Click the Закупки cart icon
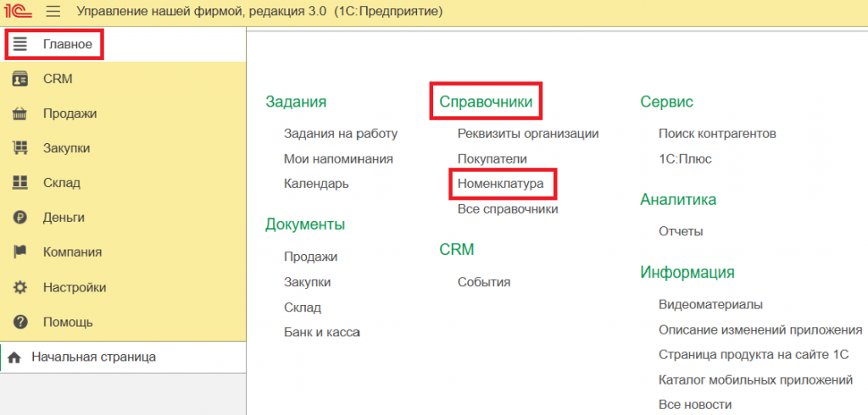The width and height of the screenshot is (868, 415). tap(20, 148)
